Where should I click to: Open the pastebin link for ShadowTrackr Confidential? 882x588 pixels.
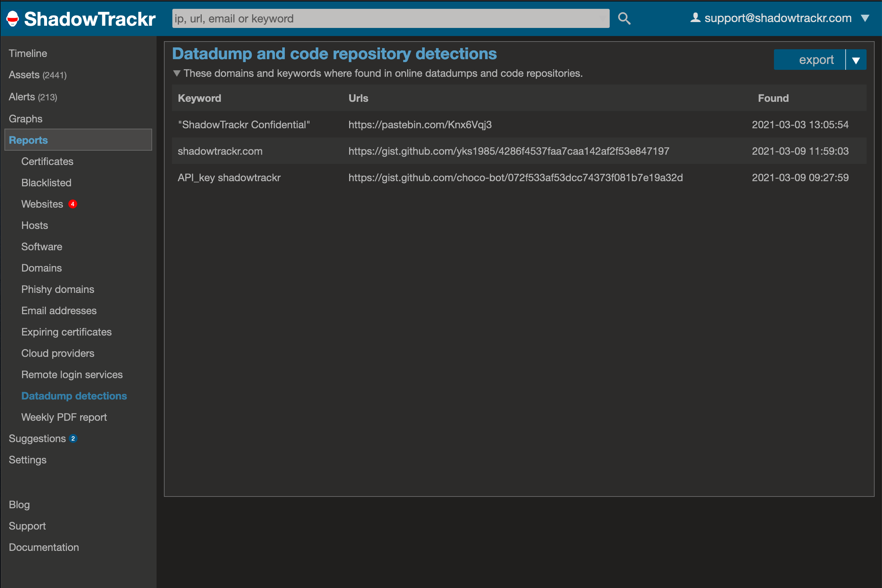click(420, 125)
